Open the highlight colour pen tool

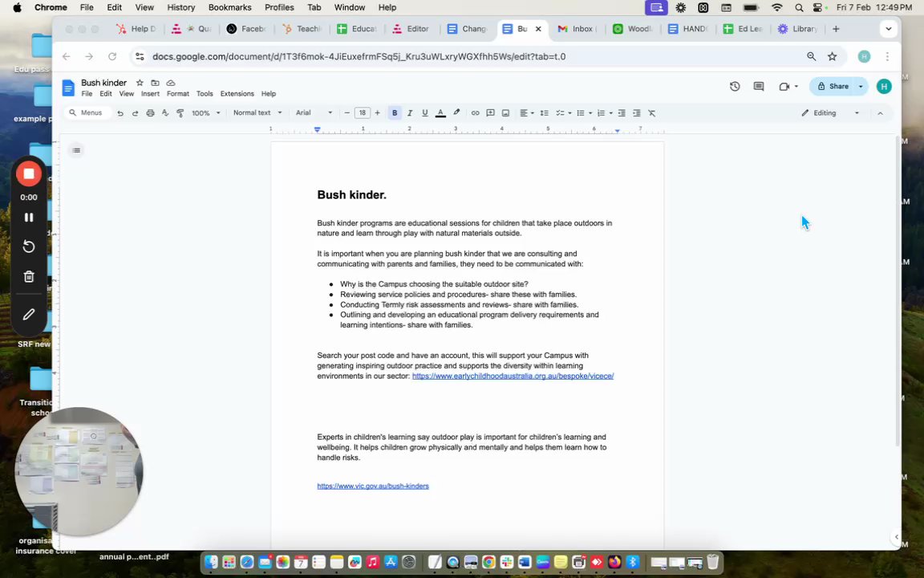coord(456,112)
